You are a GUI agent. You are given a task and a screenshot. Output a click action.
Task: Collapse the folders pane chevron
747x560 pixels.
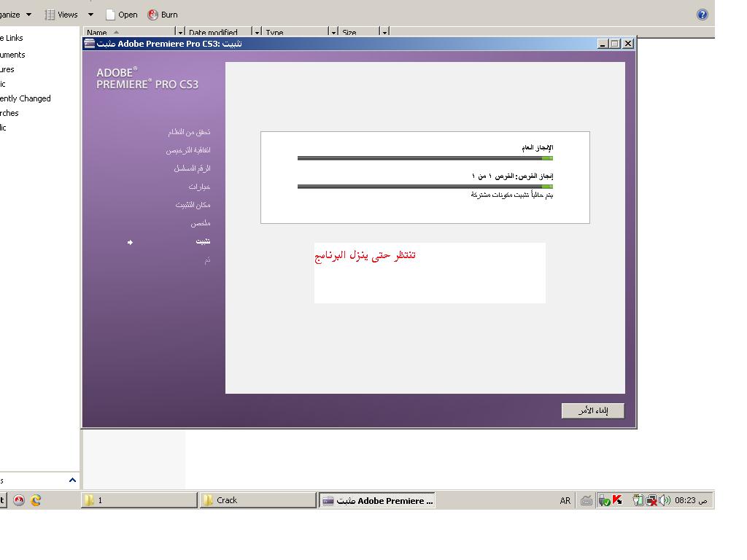pyautogui.click(x=72, y=480)
